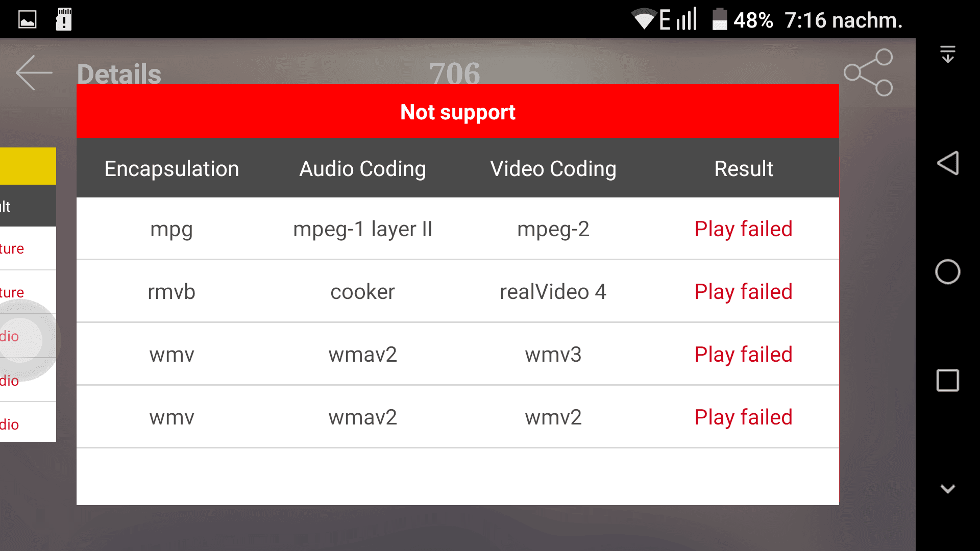Tap Play failed in the mpg row
Image resolution: width=980 pixels, height=551 pixels.
(x=744, y=229)
